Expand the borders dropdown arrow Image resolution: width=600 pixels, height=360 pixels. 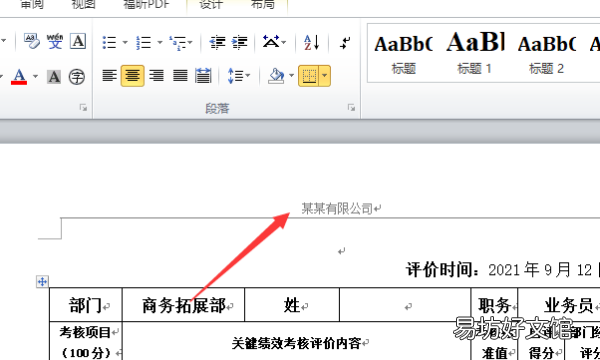tap(324, 76)
